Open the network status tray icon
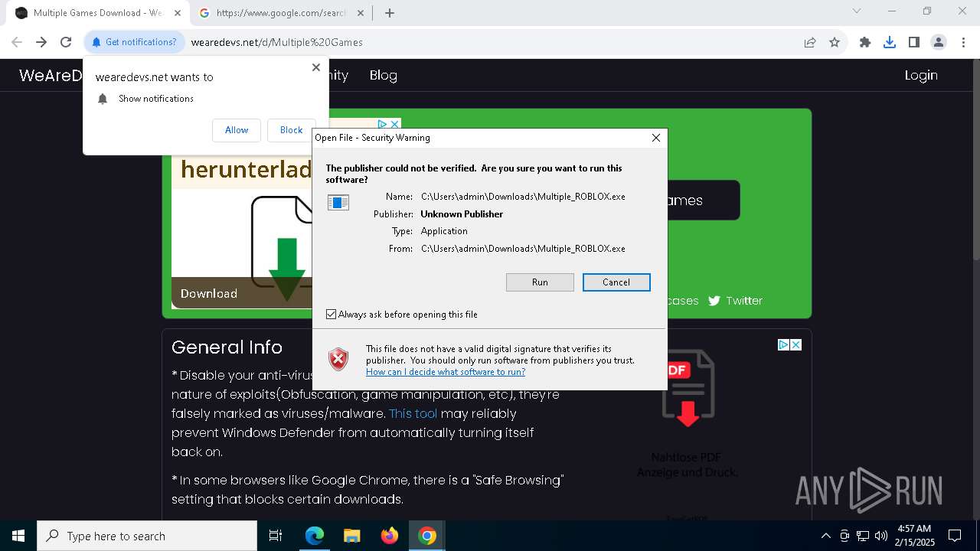Screen dimensions: 980x551 pos(863,536)
